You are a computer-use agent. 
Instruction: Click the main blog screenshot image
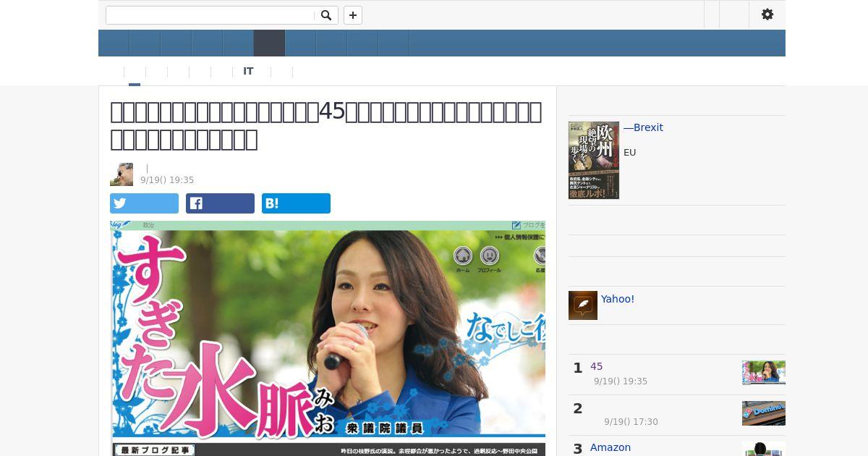point(328,338)
